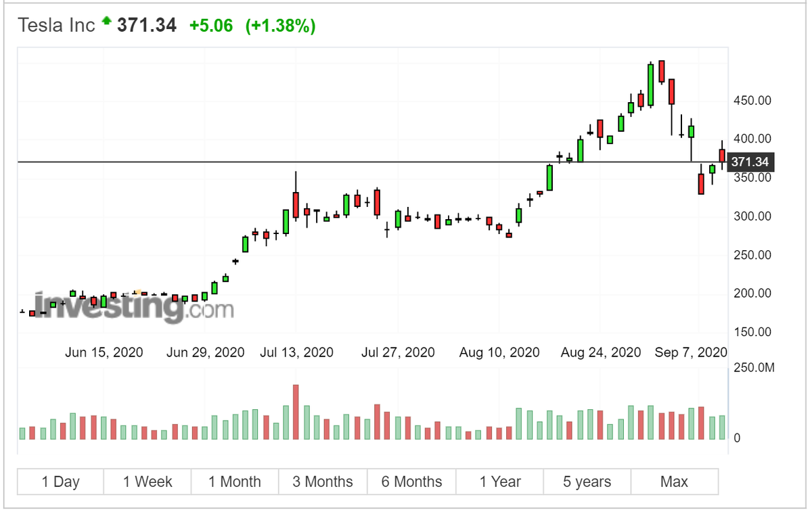The image size is (812, 514).
Task: Click the Jul 13, 2020 date label
Action: 296,352
